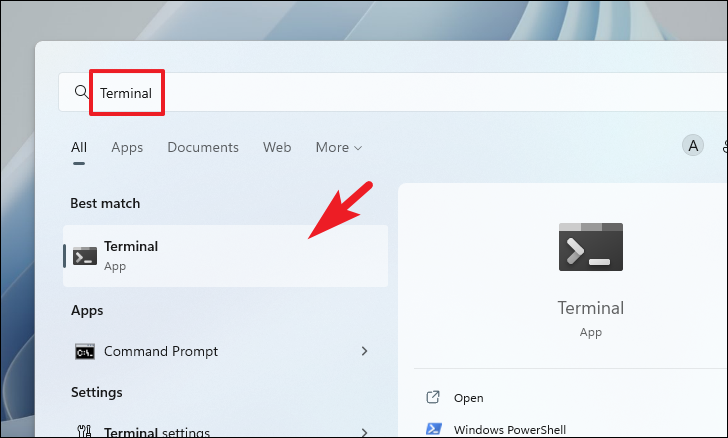Open the account avatar labeled A

(693, 146)
